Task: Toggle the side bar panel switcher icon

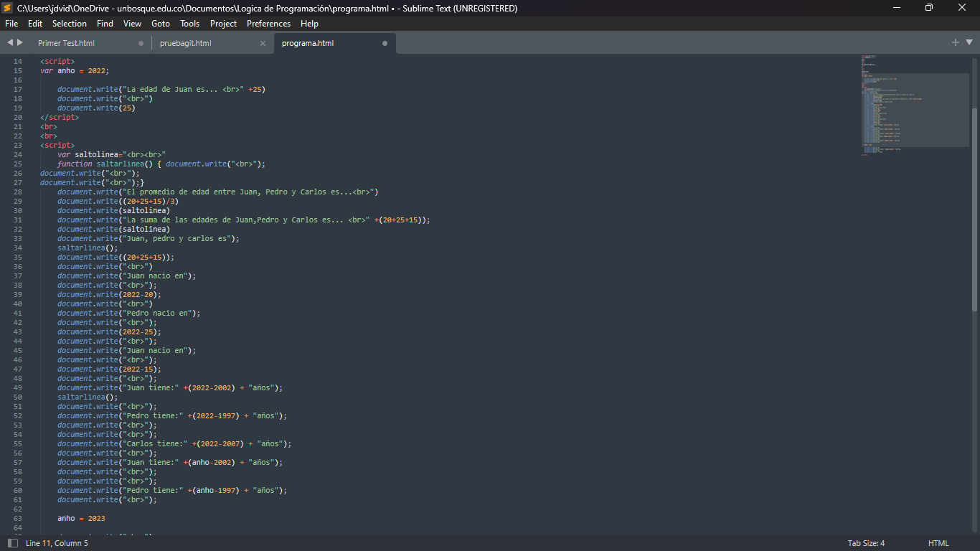Action: (x=13, y=543)
